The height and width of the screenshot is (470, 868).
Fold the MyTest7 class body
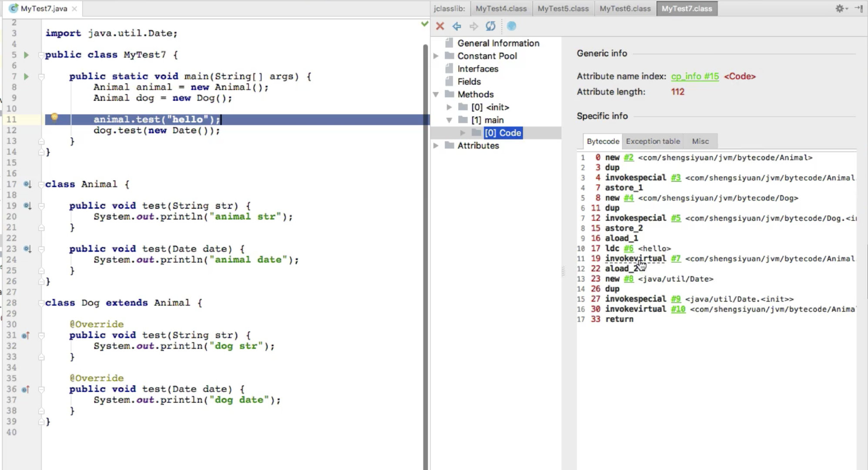(41, 55)
